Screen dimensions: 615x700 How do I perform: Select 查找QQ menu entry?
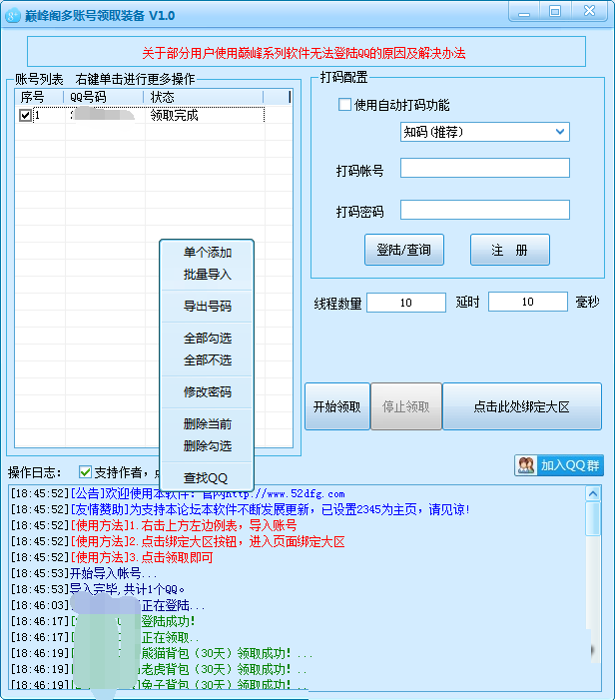207,478
